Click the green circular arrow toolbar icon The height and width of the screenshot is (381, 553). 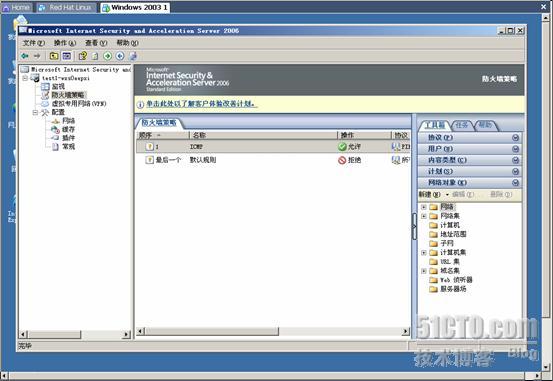pos(108,56)
